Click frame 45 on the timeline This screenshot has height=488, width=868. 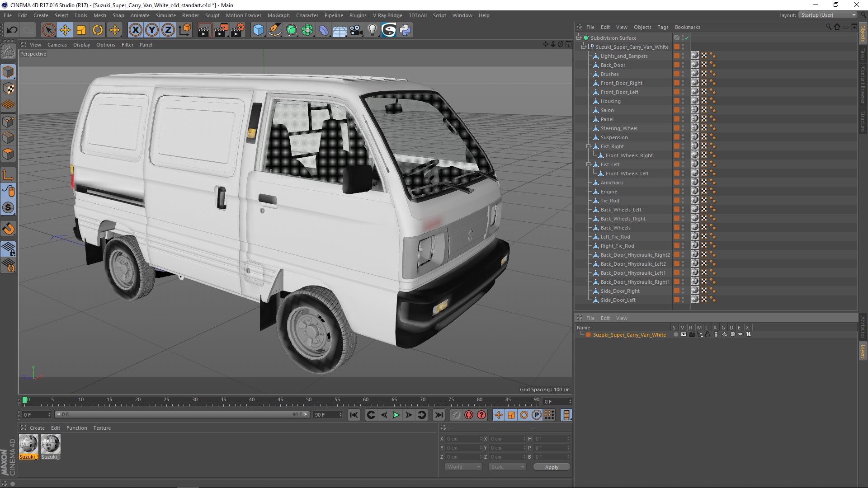pyautogui.click(x=280, y=401)
